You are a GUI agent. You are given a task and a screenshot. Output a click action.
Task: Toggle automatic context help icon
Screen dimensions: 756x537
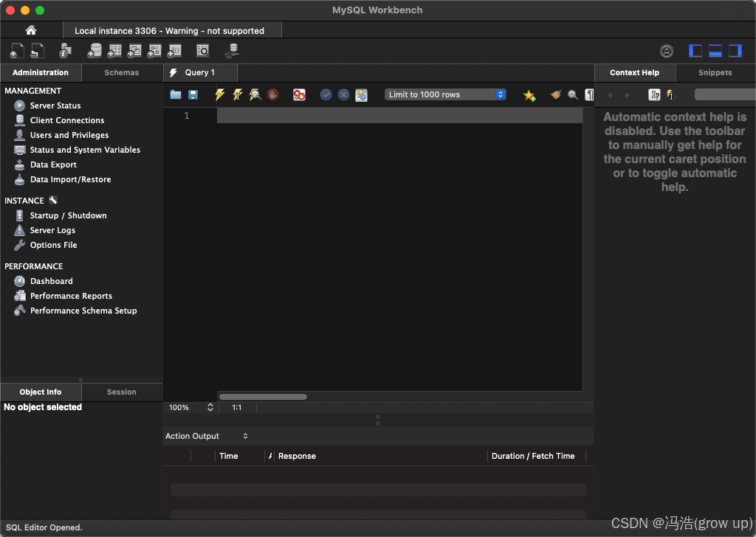point(670,94)
